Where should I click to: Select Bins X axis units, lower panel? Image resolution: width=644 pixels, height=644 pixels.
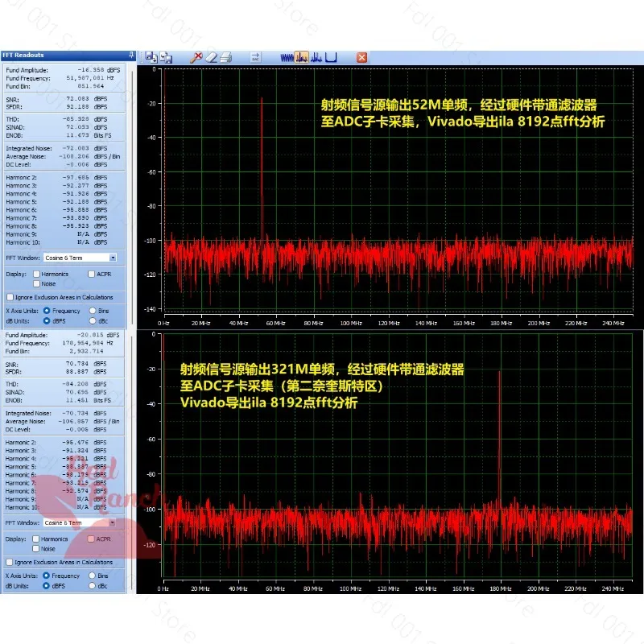92,576
